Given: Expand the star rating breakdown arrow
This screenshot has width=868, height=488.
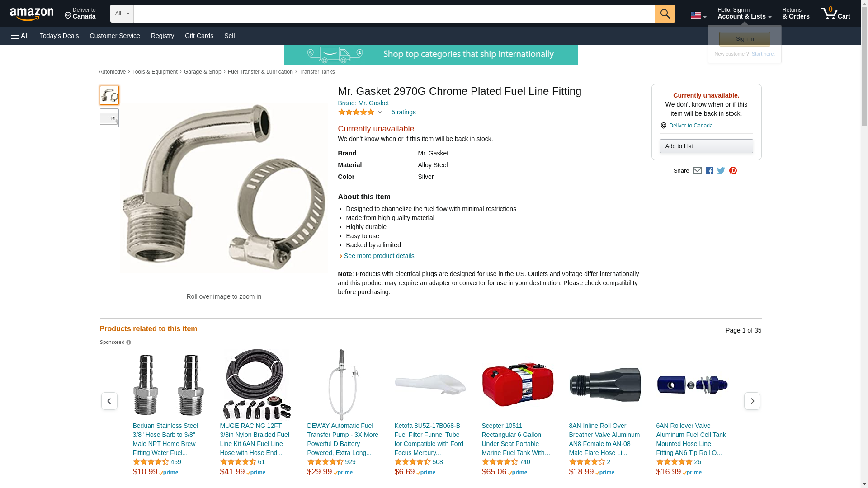Looking at the screenshot, I should click(380, 112).
